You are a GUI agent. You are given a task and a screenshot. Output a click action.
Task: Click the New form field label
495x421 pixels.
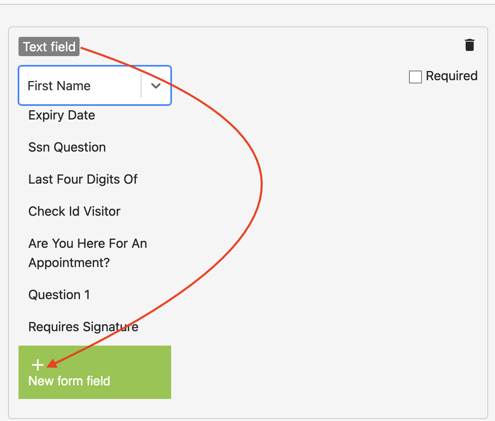pos(69,381)
